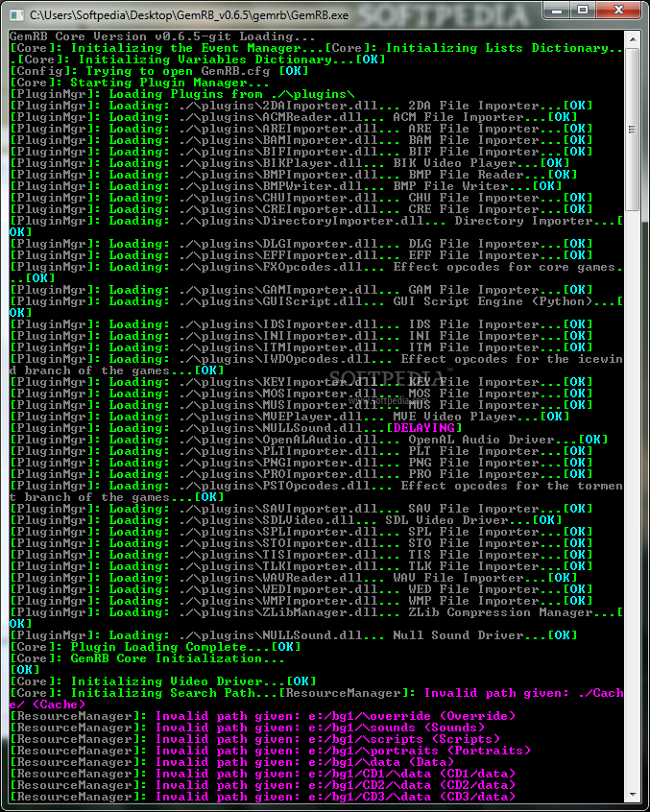The height and width of the screenshot is (812, 650).
Task: Click the BMPWriter.dll loading line
Action: click(285, 186)
